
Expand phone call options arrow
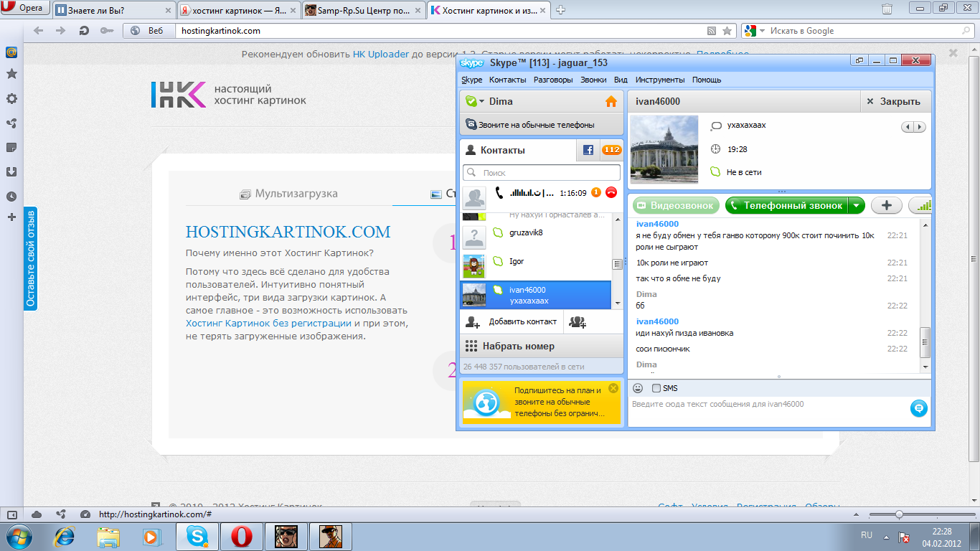click(x=855, y=205)
